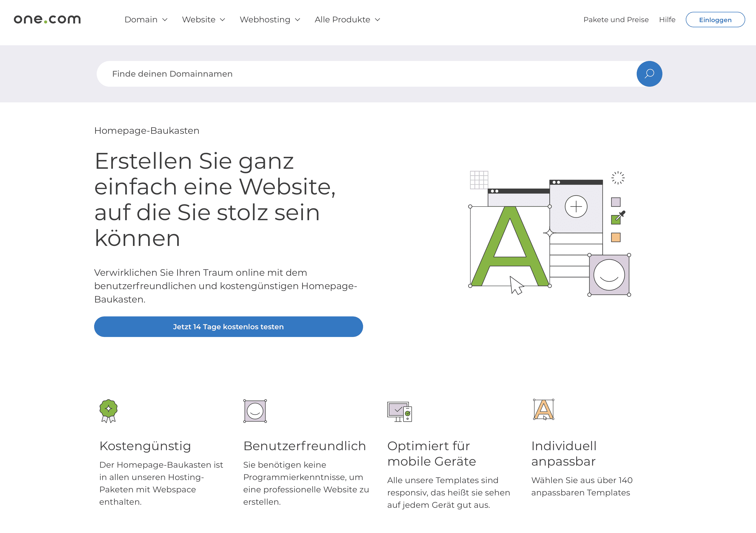Screen dimensions: 756x533
Task: Expand the Website dropdown menu
Action: pos(203,20)
